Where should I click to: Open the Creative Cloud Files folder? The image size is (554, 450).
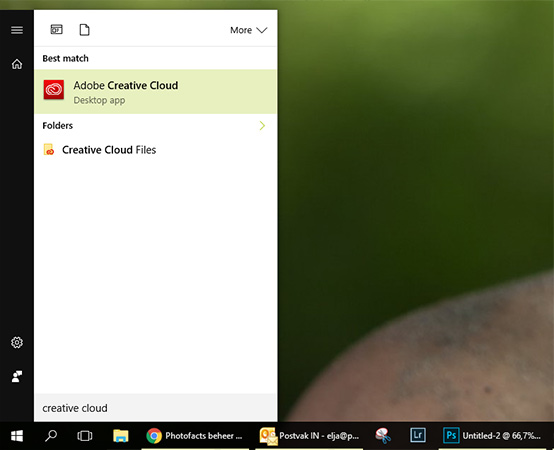155,150
